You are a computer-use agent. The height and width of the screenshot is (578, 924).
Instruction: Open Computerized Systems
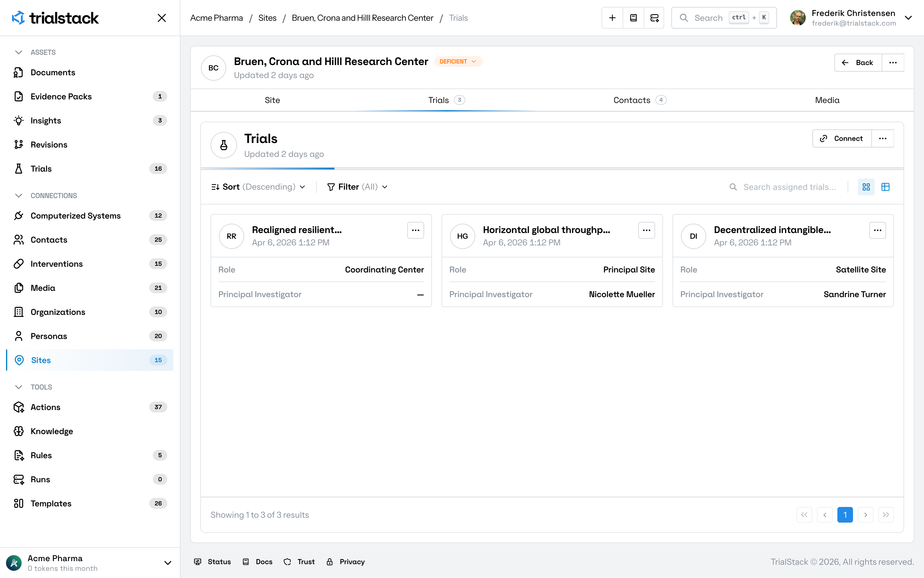(x=90, y=216)
